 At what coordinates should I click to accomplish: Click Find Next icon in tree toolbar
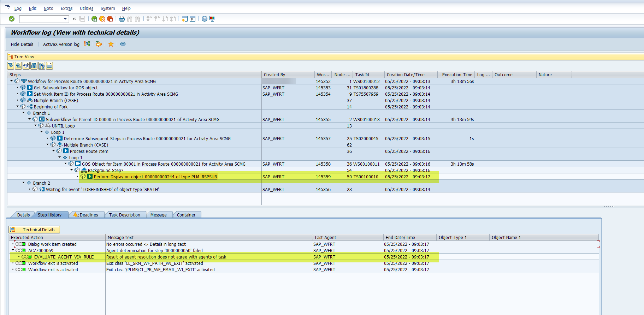pyautogui.click(x=42, y=65)
